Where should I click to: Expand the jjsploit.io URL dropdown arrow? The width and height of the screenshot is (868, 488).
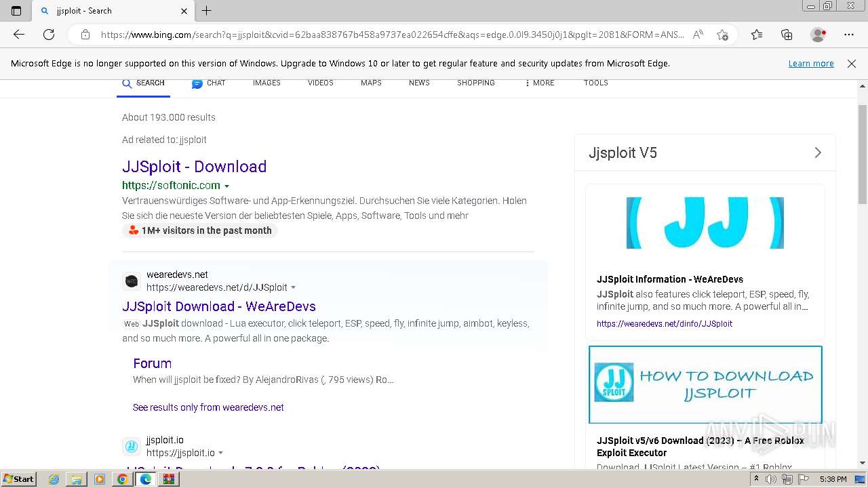[x=221, y=453]
